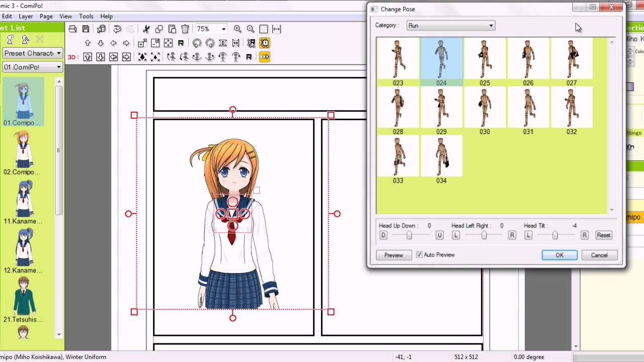644x362 pixels.
Task: Click the rotate counterclockwise icon
Action: pos(197,43)
